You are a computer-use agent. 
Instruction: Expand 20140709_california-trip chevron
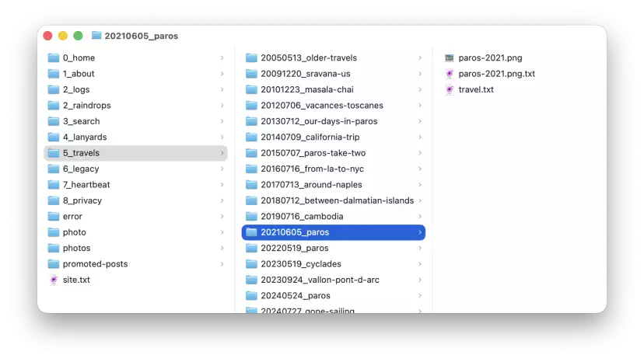pyautogui.click(x=420, y=137)
